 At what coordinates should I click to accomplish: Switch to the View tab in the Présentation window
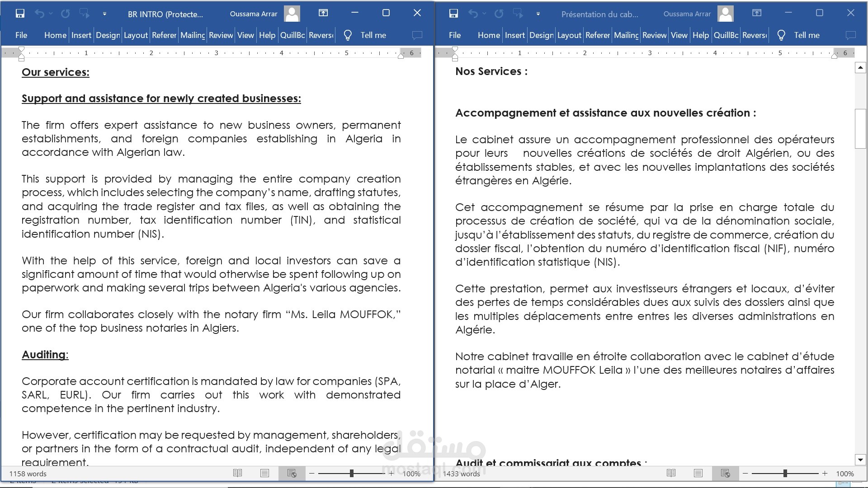point(679,35)
